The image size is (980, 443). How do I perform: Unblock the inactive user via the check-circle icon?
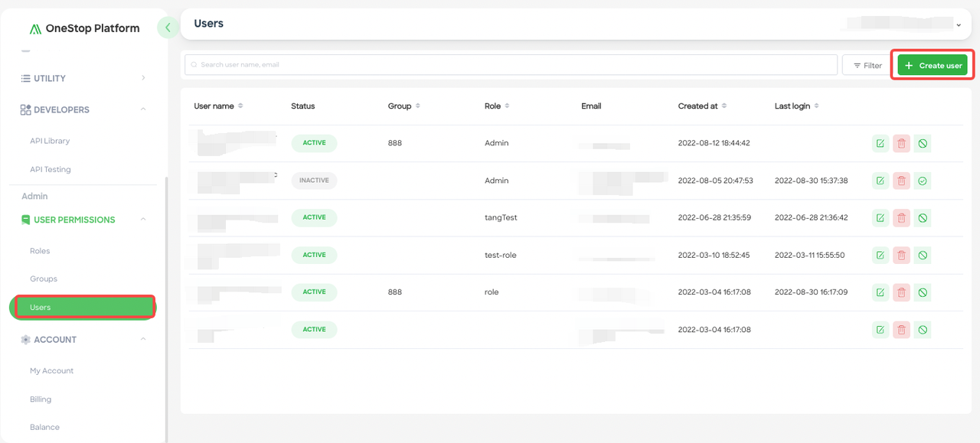(x=923, y=181)
